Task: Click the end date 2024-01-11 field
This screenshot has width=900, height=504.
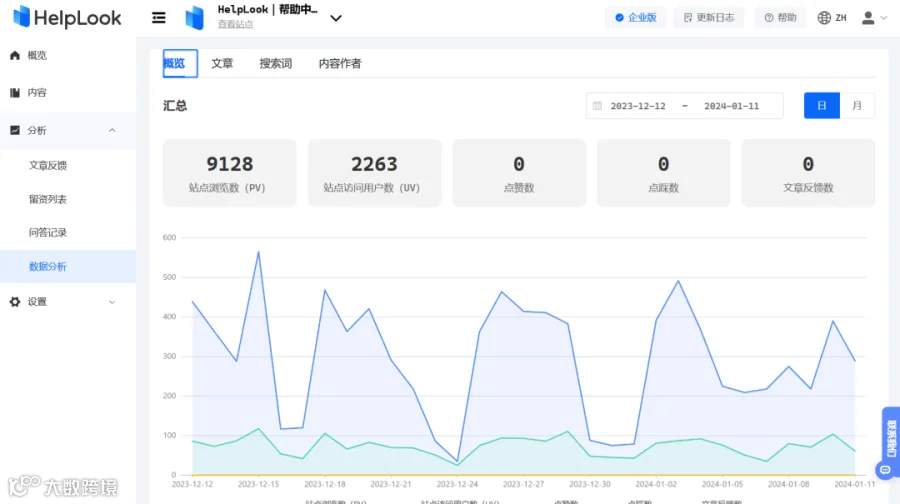Action: 731,106
